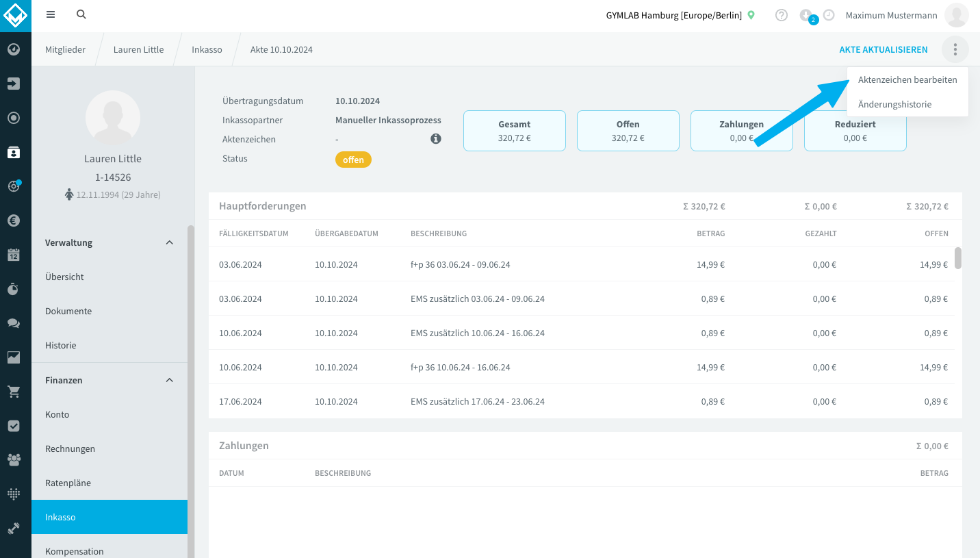Select Aktenzeichen bearbeiten from the menu
Viewport: 980px width, 558px height.
point(907,79)
